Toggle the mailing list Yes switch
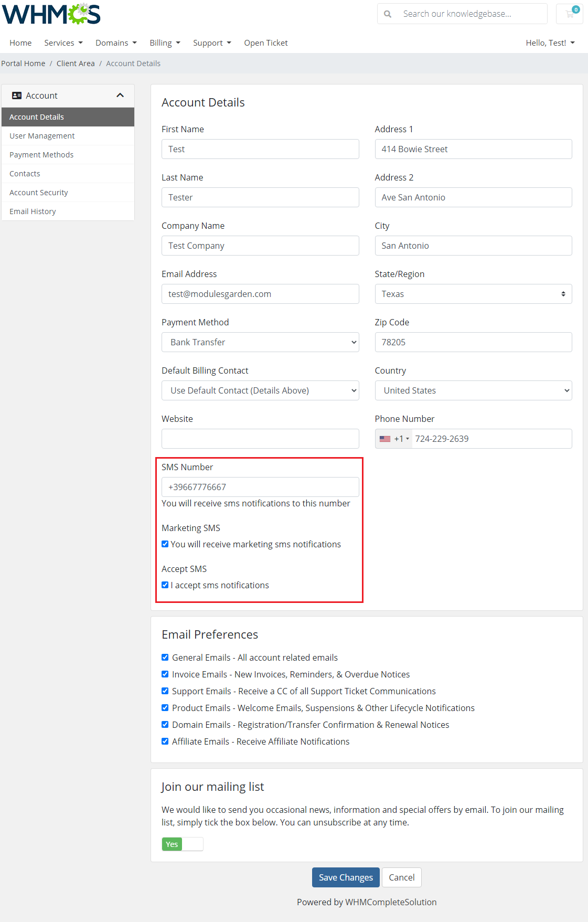Screen dimensions: 588x922 [x=182, y=844]
